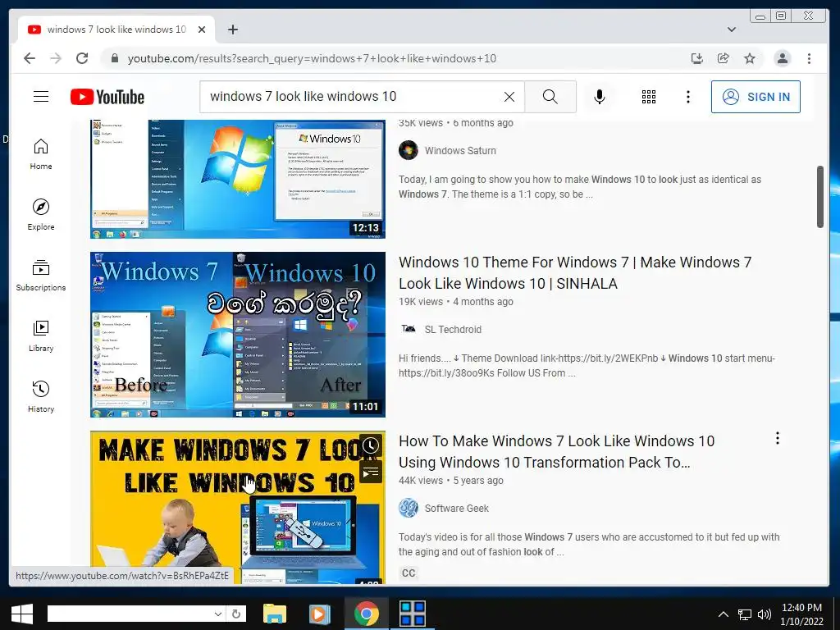Open 'How To Make Windows 7 Look' title

(557, 452)
